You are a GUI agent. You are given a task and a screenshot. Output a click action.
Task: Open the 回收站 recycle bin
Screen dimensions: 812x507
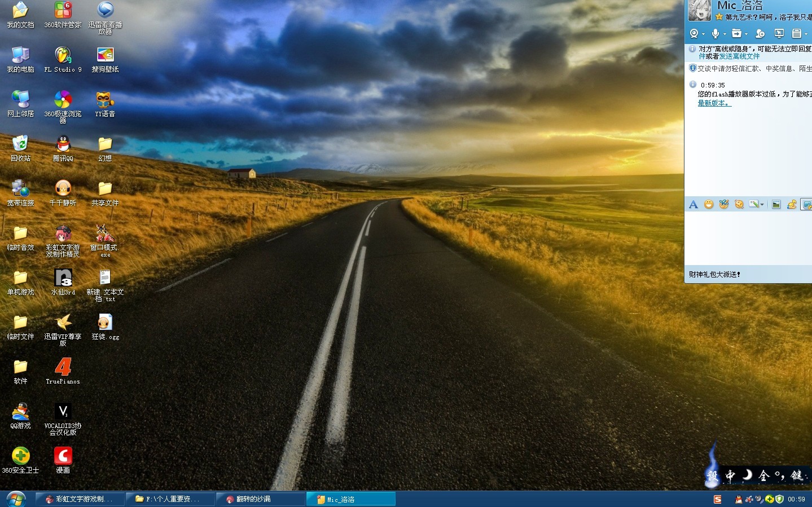(20, 149)
